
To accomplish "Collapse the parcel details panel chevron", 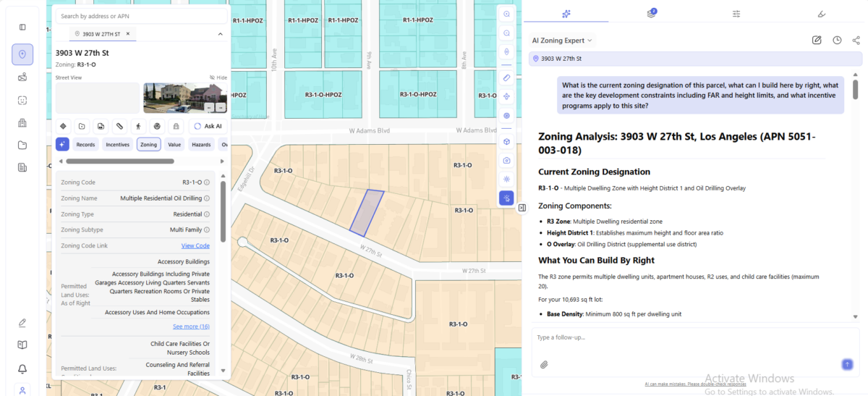I will click(x=220, y=34).
